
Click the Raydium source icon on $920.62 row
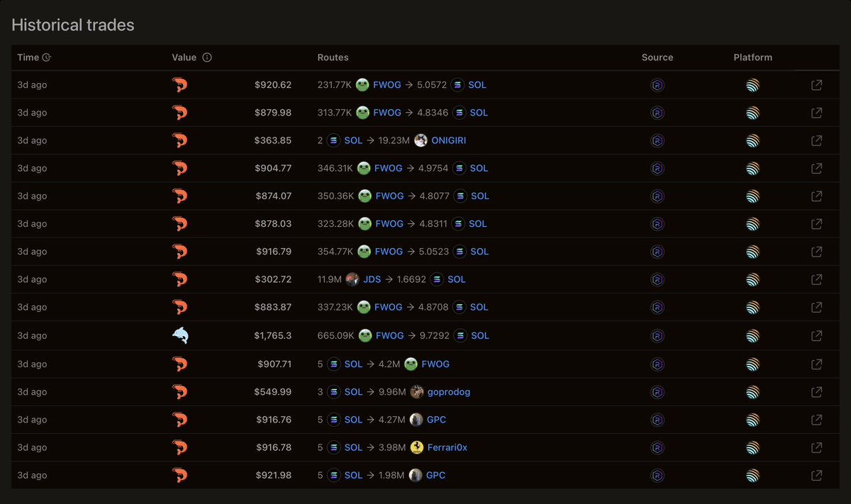657,85
